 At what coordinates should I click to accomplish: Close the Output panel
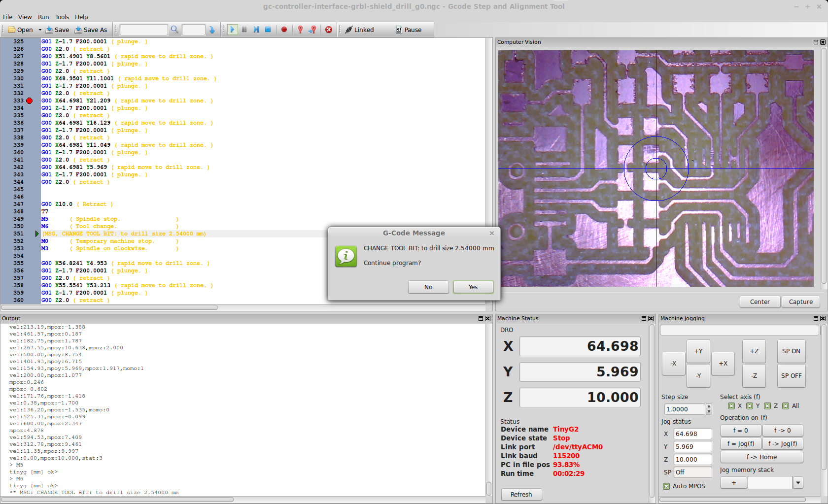click(487, 319)
